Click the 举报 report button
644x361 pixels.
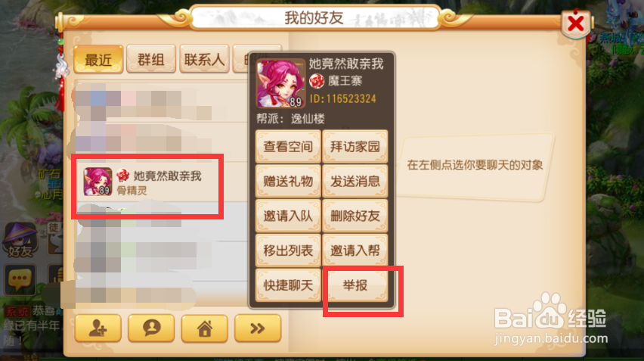(x=355, y=285)
